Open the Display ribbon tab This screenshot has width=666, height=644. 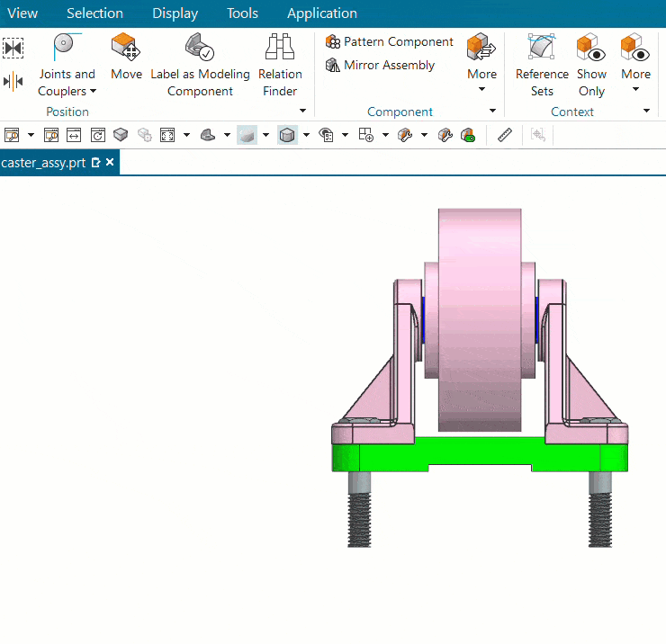point(175,13)
